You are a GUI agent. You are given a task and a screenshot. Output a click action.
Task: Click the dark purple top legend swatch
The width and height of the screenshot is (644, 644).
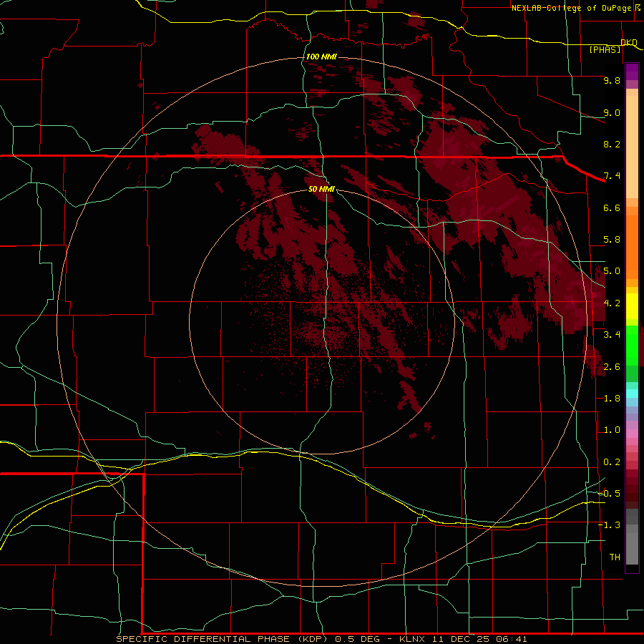(x=632, y=72)
